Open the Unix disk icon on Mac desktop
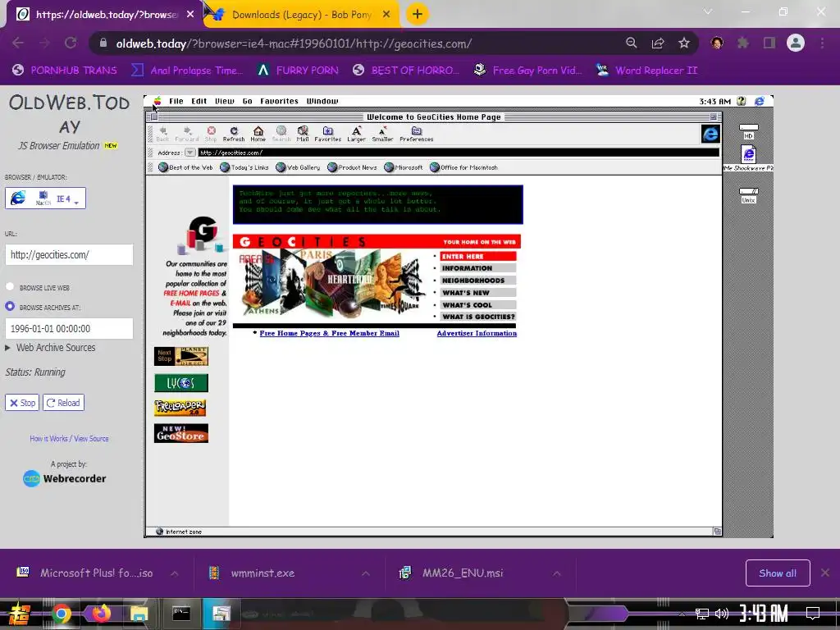The width and height of the screenshot is (840, 630). pos(748,195)
